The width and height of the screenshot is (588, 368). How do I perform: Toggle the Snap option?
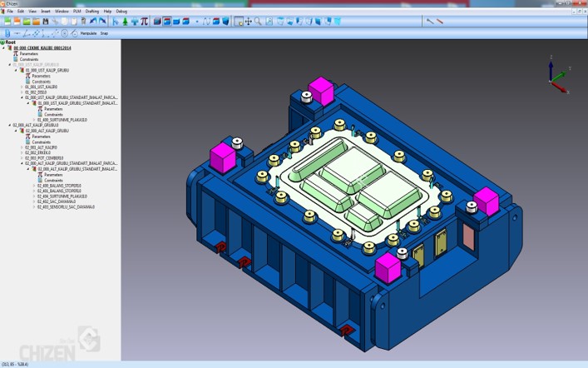(x=104, y=33)
